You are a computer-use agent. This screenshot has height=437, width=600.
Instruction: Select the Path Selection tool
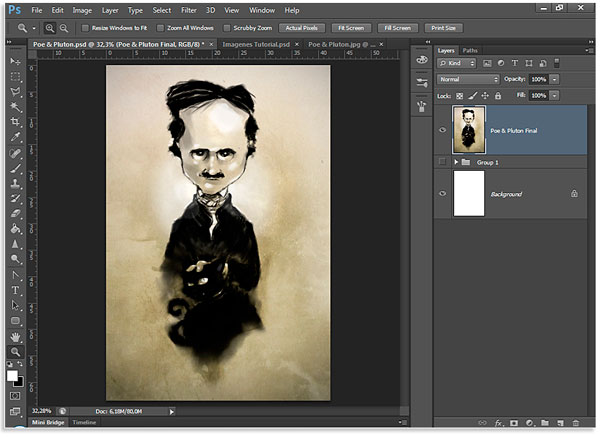pyautogui.click(x=15, y=305)
